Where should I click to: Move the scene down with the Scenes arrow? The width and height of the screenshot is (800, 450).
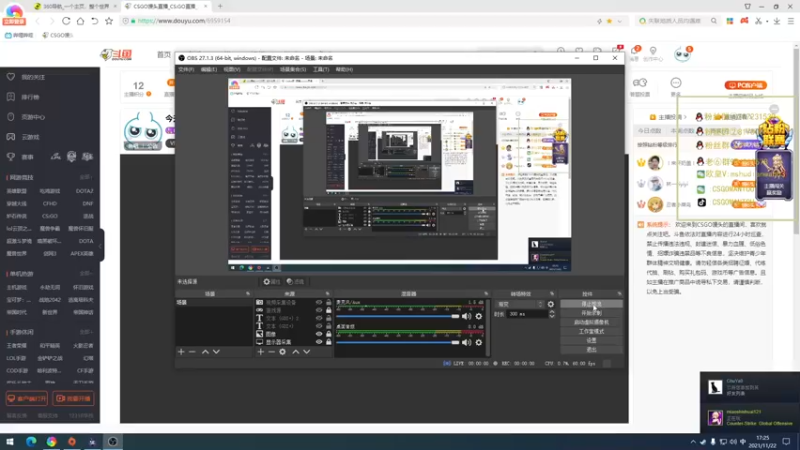tap(216, 352)
